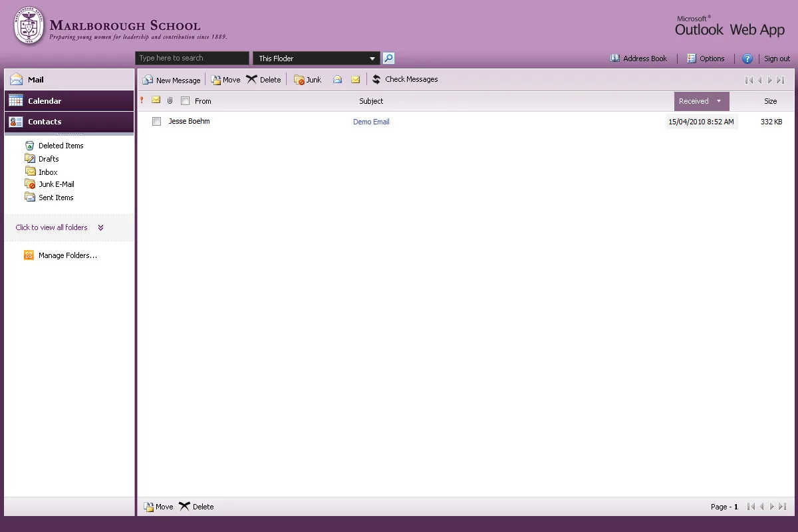The width and height of the screenshot is (798, 532).
Task: Sort by the Subject column header
Action: point(371,101)
